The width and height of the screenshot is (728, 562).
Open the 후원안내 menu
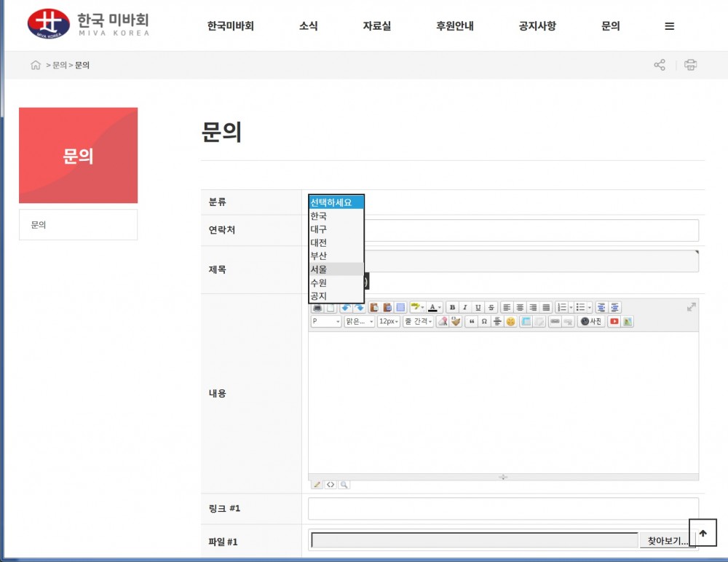pyautogui.click(x=455, y=26)
